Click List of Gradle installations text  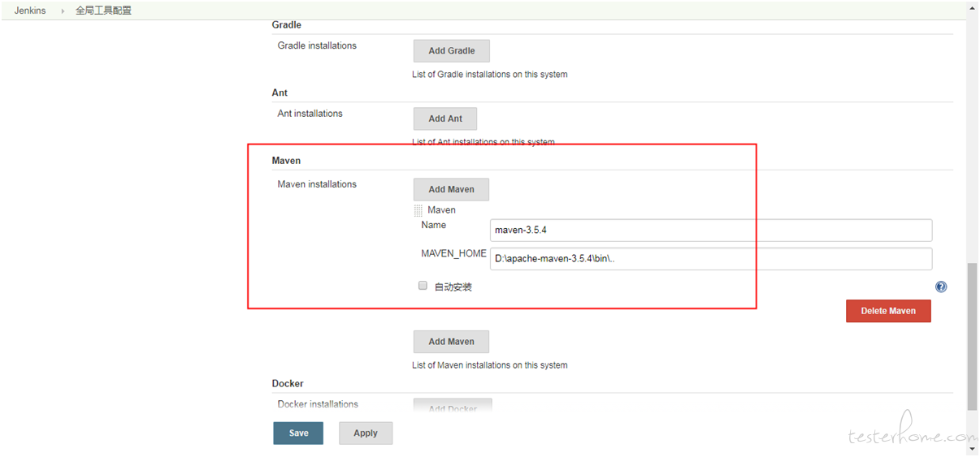tap(490, 75)
